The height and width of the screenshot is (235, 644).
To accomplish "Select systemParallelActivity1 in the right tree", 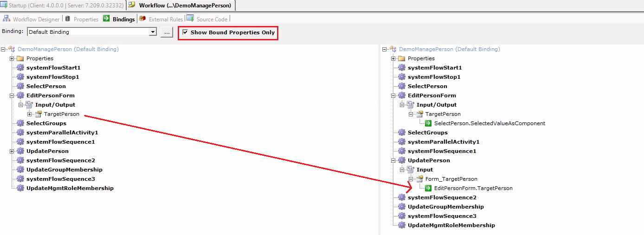I will point(443,142).
